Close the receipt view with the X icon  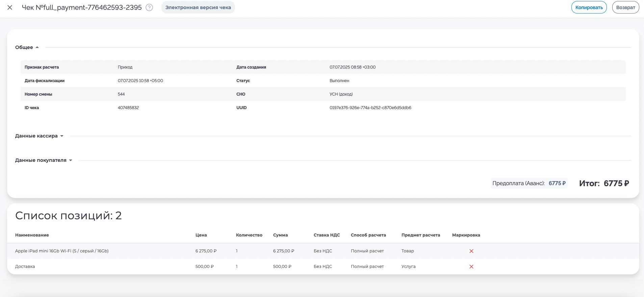coord(10,7)
